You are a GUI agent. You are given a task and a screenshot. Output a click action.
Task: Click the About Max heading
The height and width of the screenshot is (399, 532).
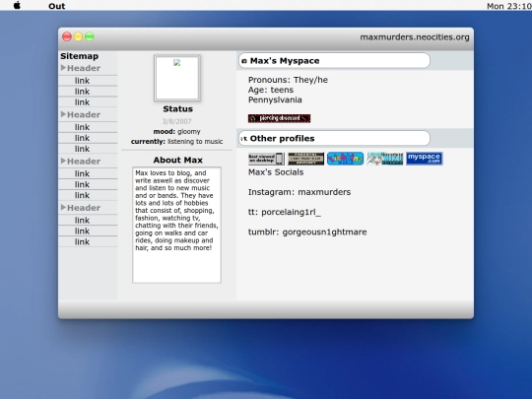coord(177,160)
